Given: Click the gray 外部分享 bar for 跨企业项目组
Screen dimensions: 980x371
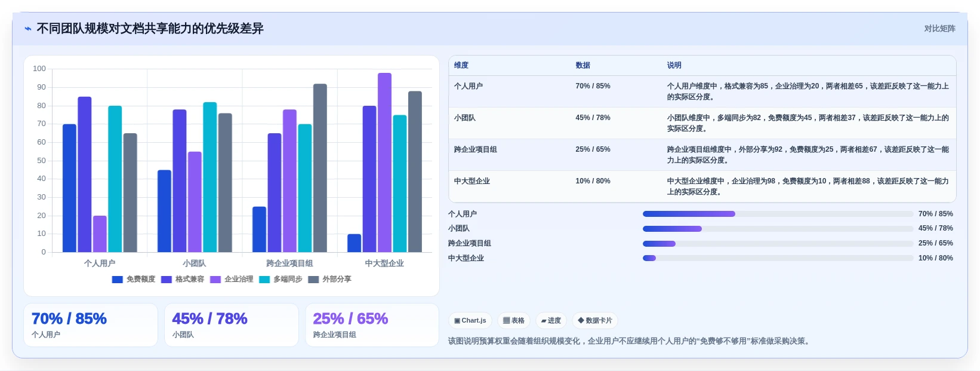Looking at the screenshot, I should 320,168.
